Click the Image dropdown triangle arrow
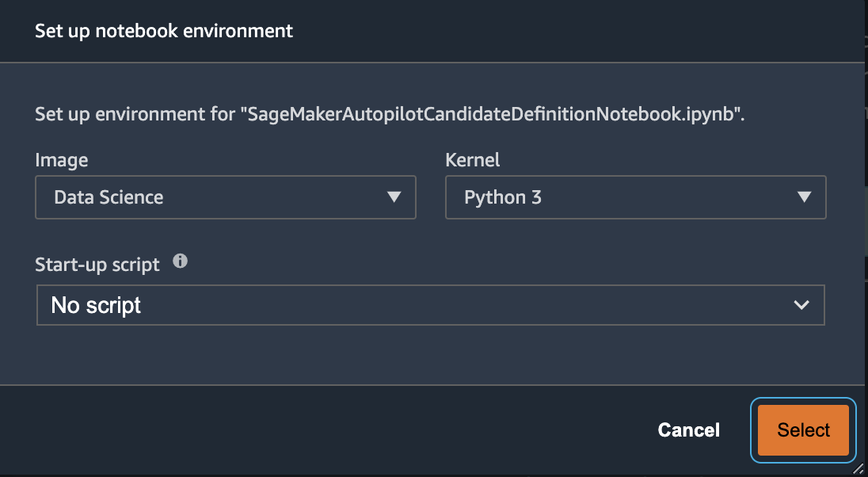 click(x=394, y=197)
